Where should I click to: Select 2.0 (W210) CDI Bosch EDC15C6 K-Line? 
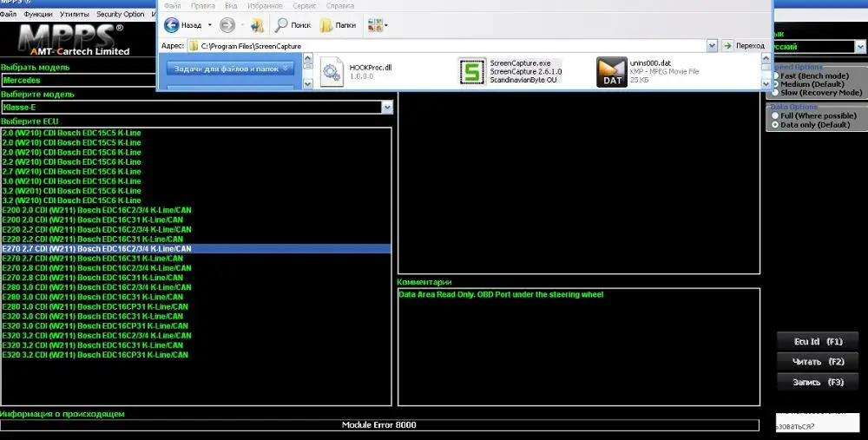[72, 152]
